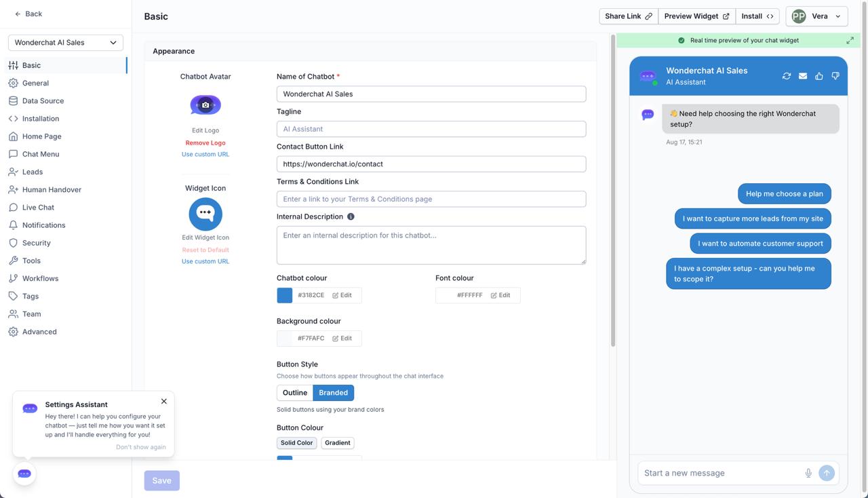Click the Name of Chatbot field
Image resolution: width=868 pixels, height=498 pixels.
pos(431,94)
